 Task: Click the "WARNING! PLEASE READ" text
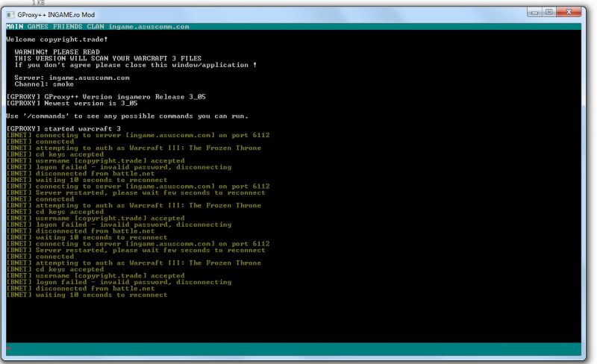click(x=56, y=51)
